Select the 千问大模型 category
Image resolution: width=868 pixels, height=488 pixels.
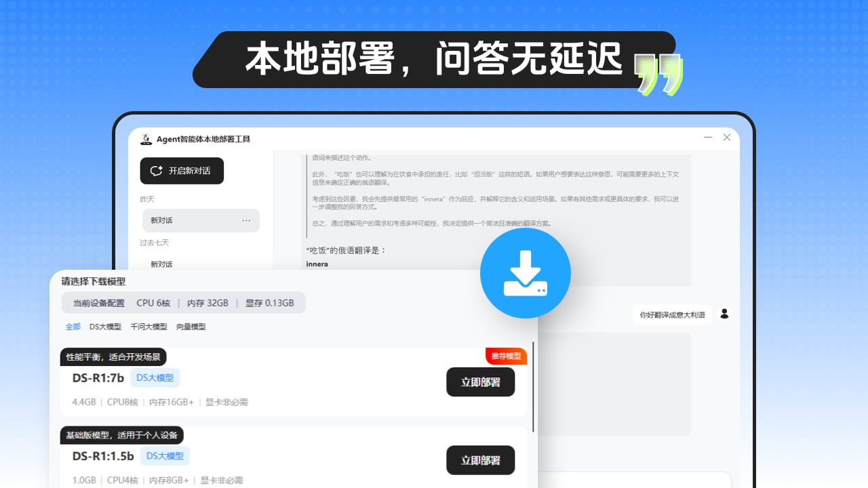point(148,327)
